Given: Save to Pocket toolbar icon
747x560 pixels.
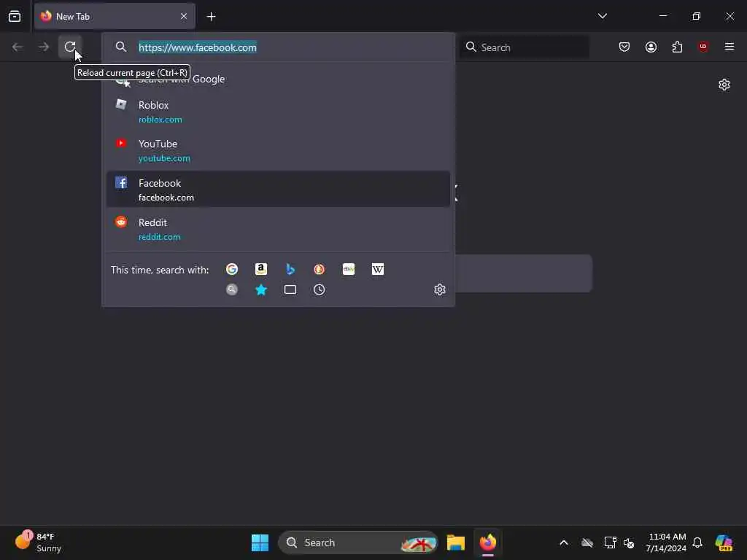Looking at the screenshot, I should coord(624,47).
